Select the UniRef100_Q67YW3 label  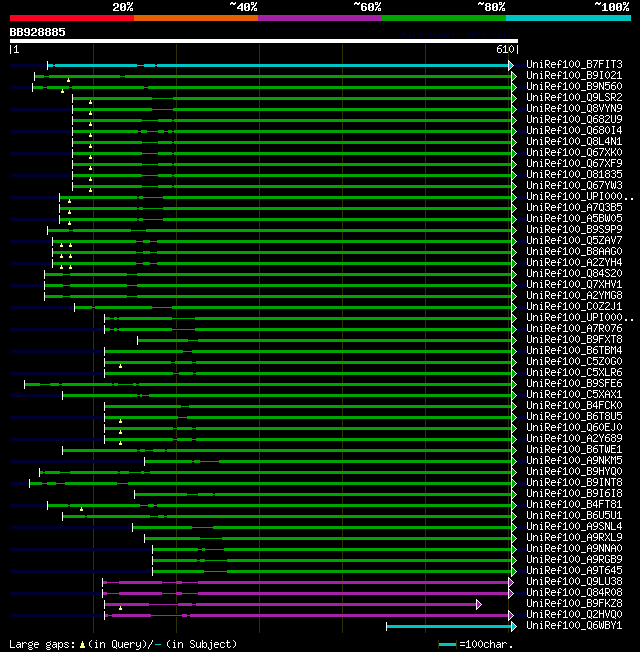pos(574,185)
